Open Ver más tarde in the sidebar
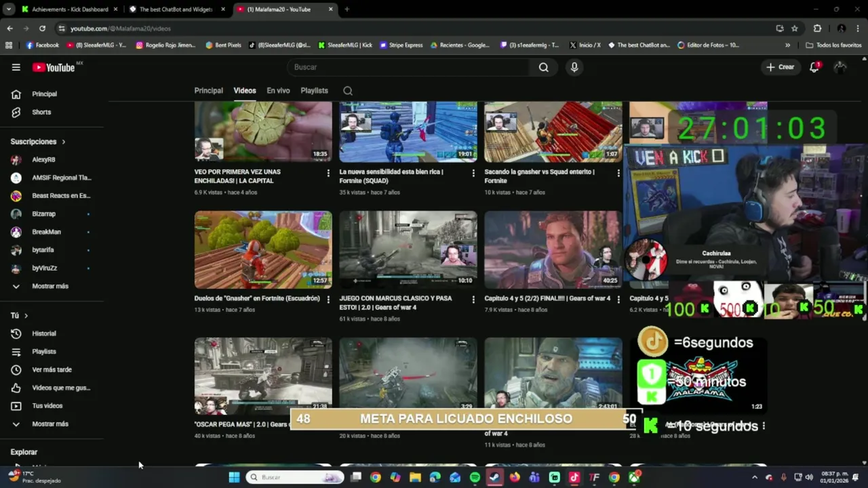Viewport: 868px width, 488px height. [52, 369]
